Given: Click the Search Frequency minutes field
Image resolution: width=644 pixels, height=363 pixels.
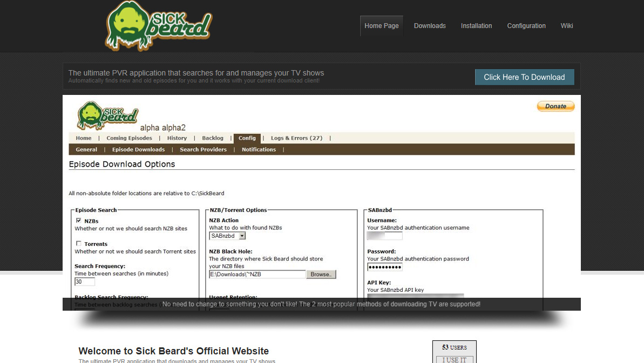Looking at the screenshot, I should coord(85,282).
